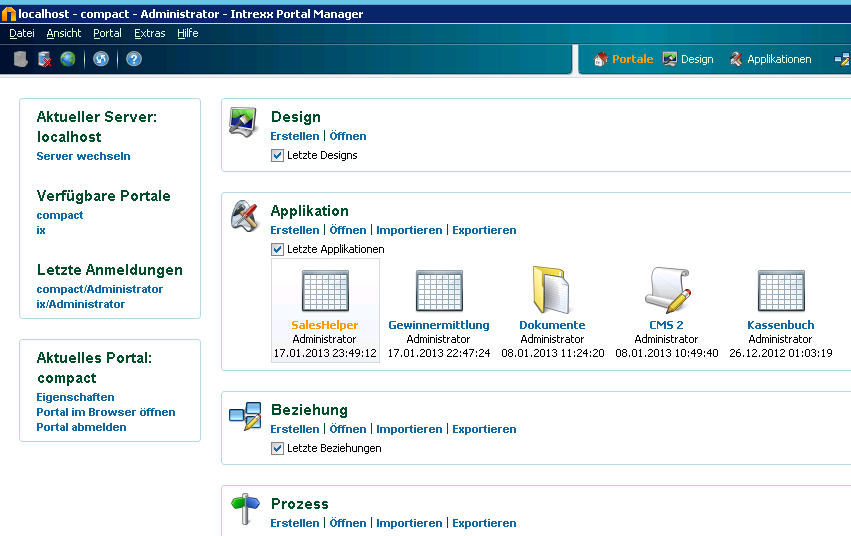Switch to the Design module tab
Screen dimensions: 851x536
pyautogui.click(x=688, y=59)
